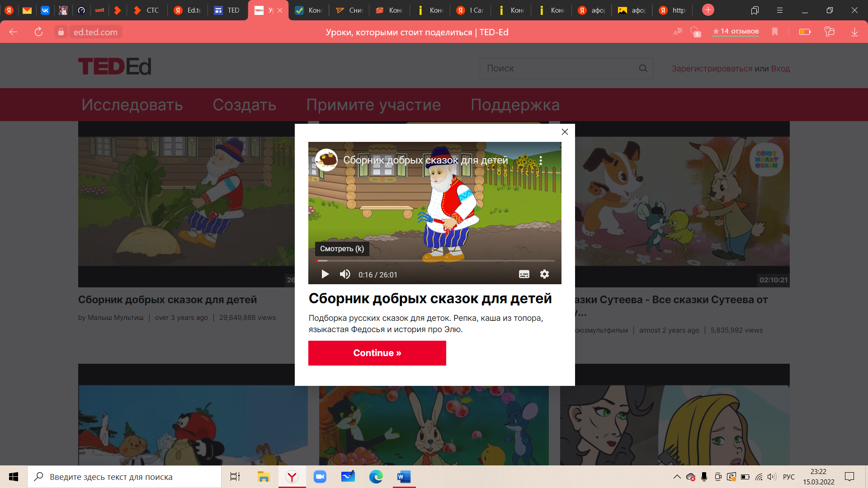Open the Windows Start menu
This screenshot has height=488, width=868.
[x=14, y=477]
